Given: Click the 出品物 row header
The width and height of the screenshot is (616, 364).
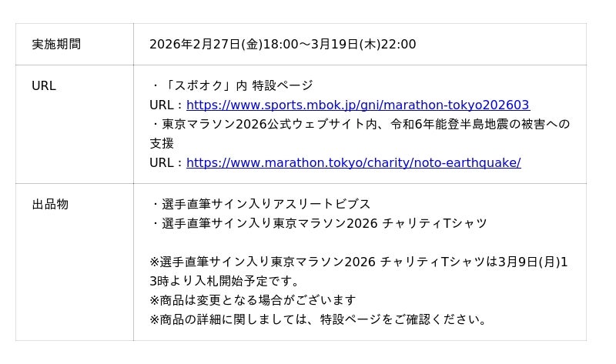Looking at the screenshot, I should point(50,204).
